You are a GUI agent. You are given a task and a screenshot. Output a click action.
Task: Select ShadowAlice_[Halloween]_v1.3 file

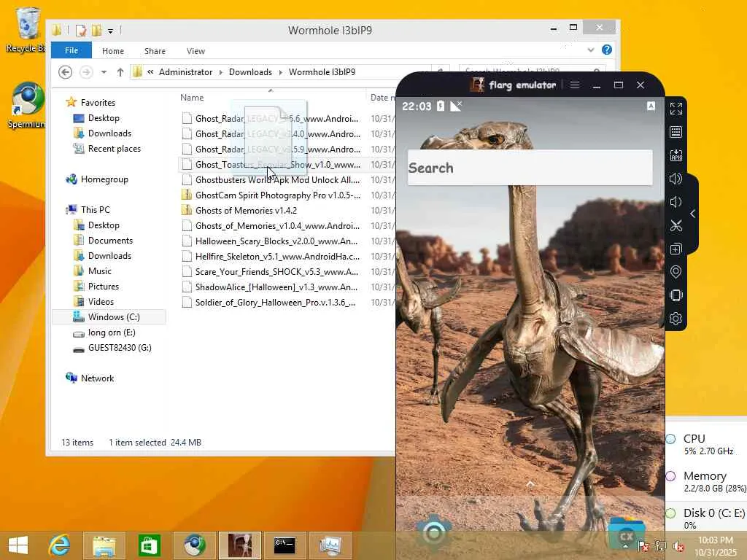(x=275, y=287)
